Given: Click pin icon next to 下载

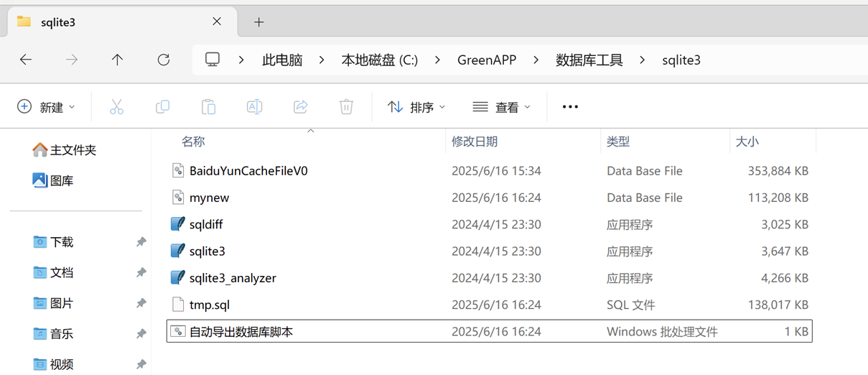Looking at the screenshot, I should (141, 242).
